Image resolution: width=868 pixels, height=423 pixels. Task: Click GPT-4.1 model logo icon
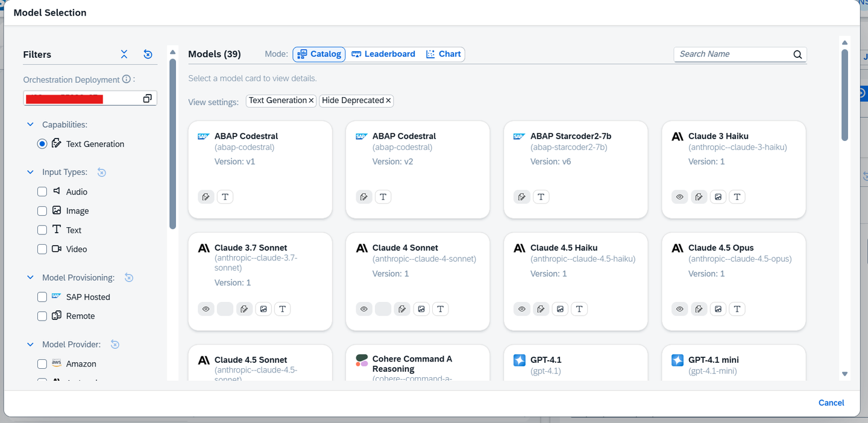[x=520, y=360]
